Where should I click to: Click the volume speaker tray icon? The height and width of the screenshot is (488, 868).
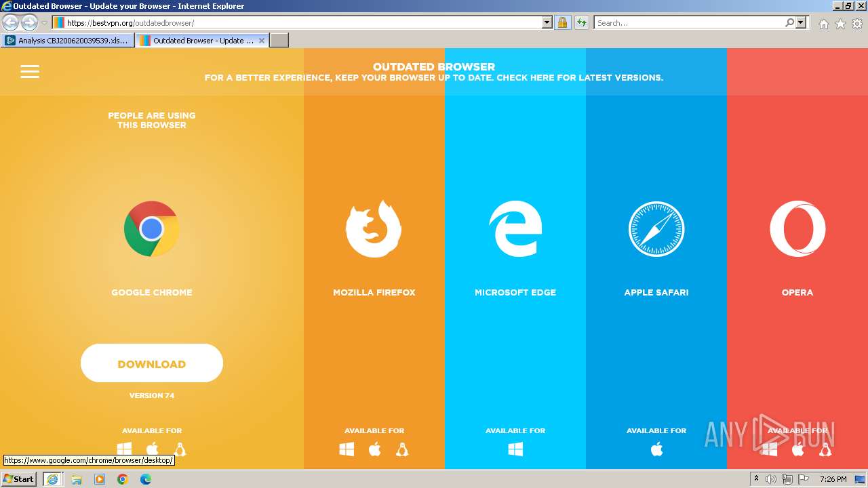[771, 479]
